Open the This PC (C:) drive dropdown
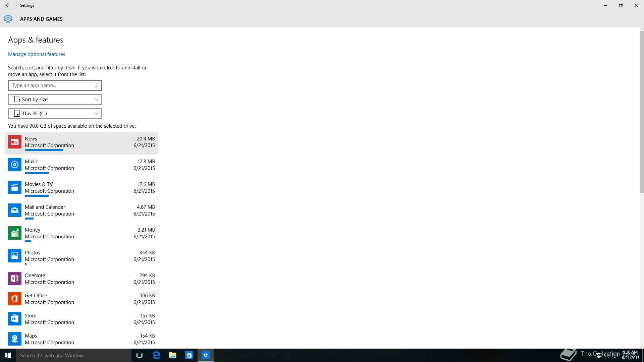The height and width of the screenshot is (362, 644). (x=55, y=114)
